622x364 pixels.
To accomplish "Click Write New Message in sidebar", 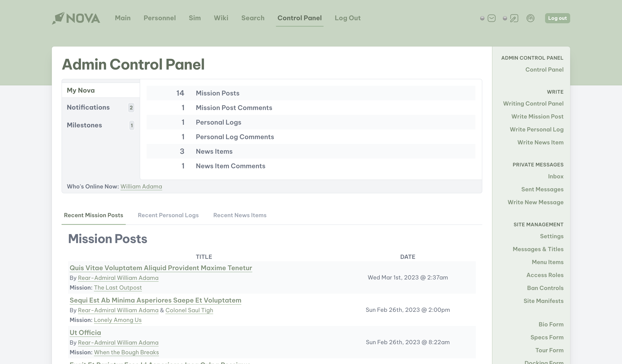I will 535,202.
